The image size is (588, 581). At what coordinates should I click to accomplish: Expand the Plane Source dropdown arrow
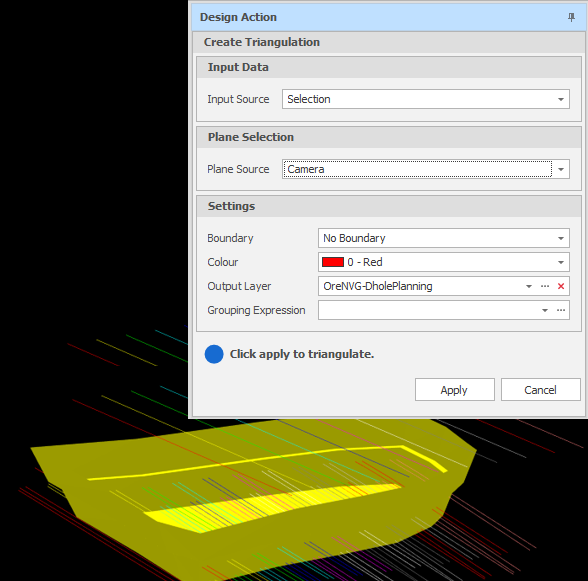coord(561,169)
